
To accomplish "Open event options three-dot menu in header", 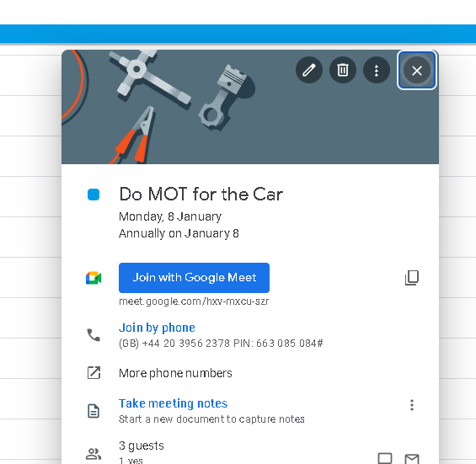I will (x=377, y=70).
